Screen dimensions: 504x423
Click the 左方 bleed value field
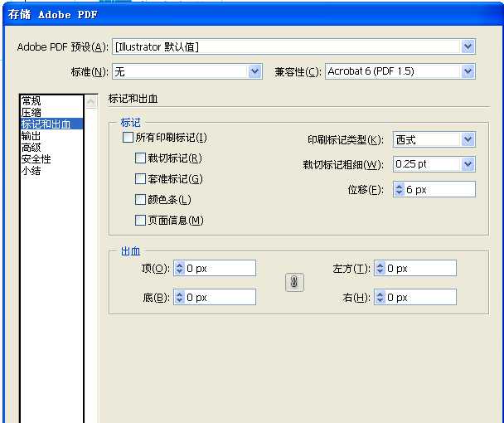[421, 268]
